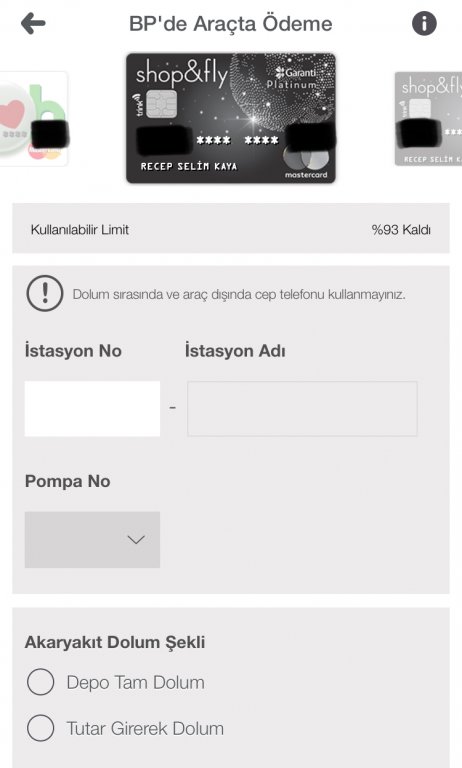Tap the Pompa No chevron arrow
The image size is (462, 768).
tap(136, 540)
